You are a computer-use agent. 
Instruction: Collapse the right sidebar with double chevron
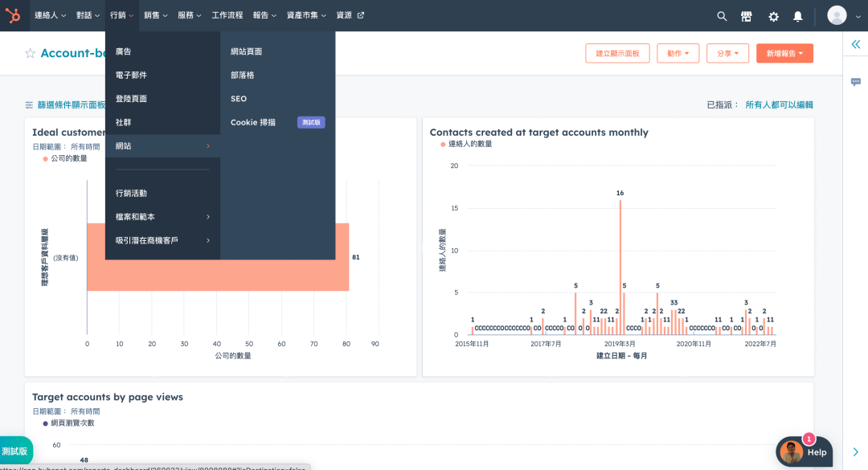[x=855, y=45]
